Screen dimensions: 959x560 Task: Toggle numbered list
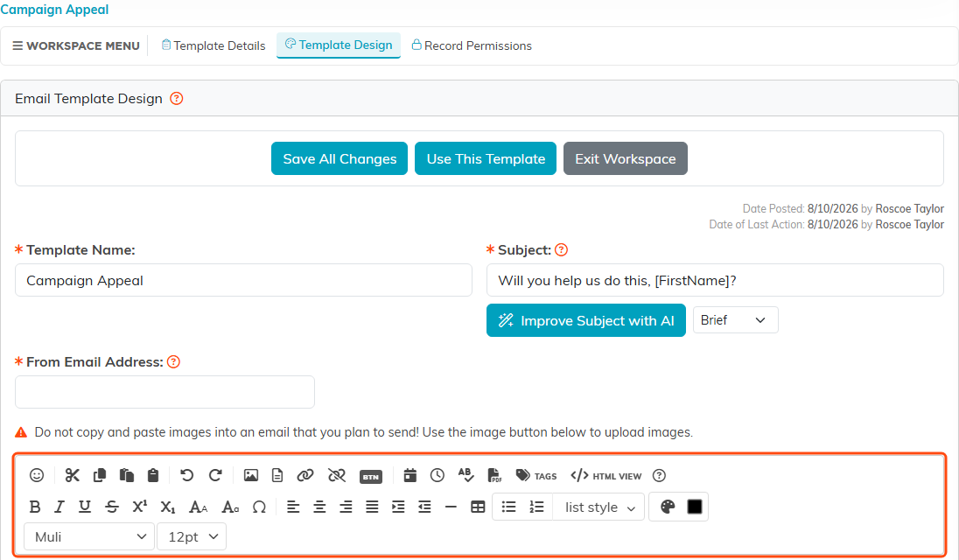536,507
